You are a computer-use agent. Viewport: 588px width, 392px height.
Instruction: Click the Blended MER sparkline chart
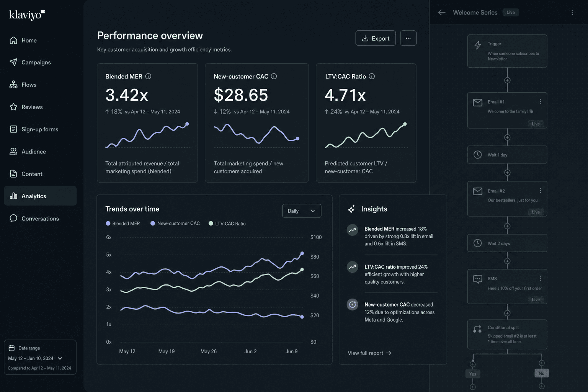click(x=147, y=135)
